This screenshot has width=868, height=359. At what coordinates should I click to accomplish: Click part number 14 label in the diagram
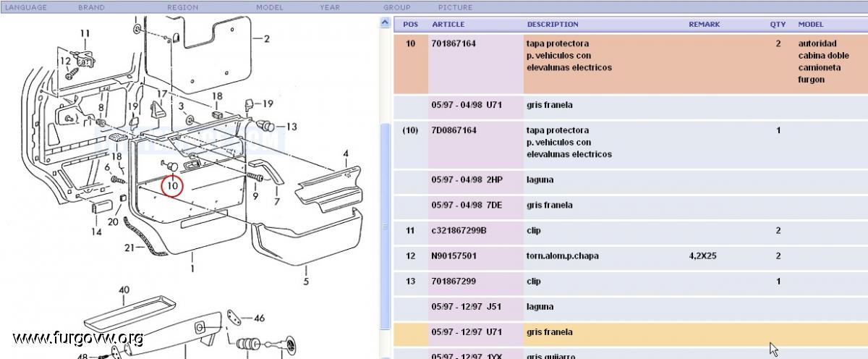(96, 232)
